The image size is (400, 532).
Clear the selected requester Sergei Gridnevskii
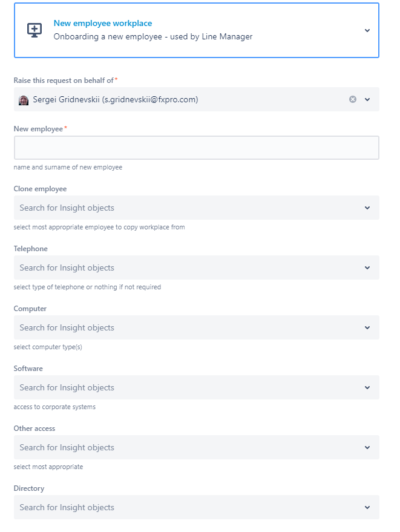(x=353, y=99)
